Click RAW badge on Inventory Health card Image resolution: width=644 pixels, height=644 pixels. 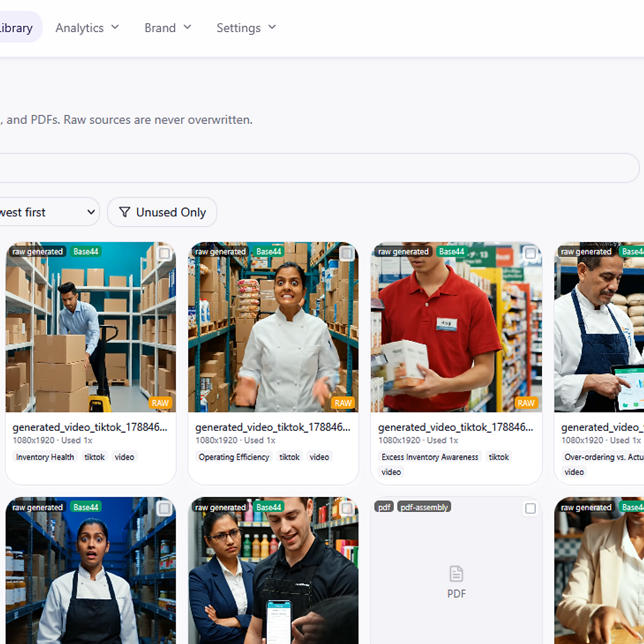click(x=160, y=403)
